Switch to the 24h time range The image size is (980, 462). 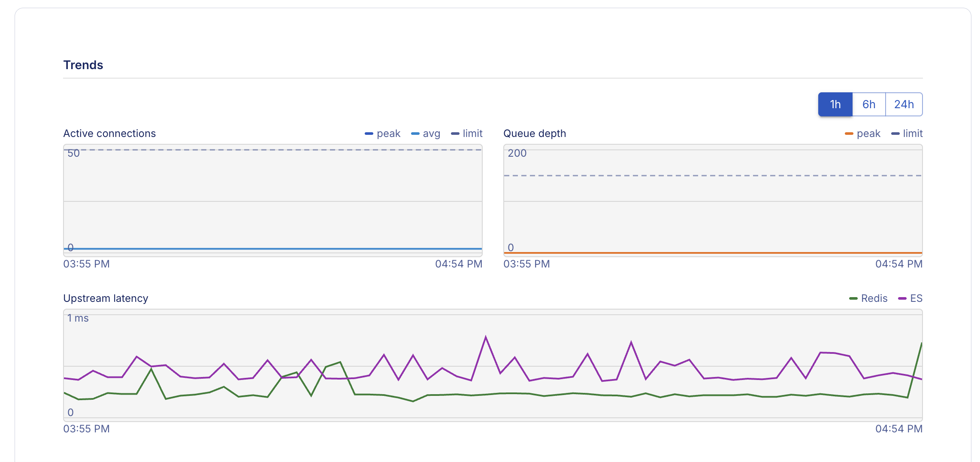point(904,104)
